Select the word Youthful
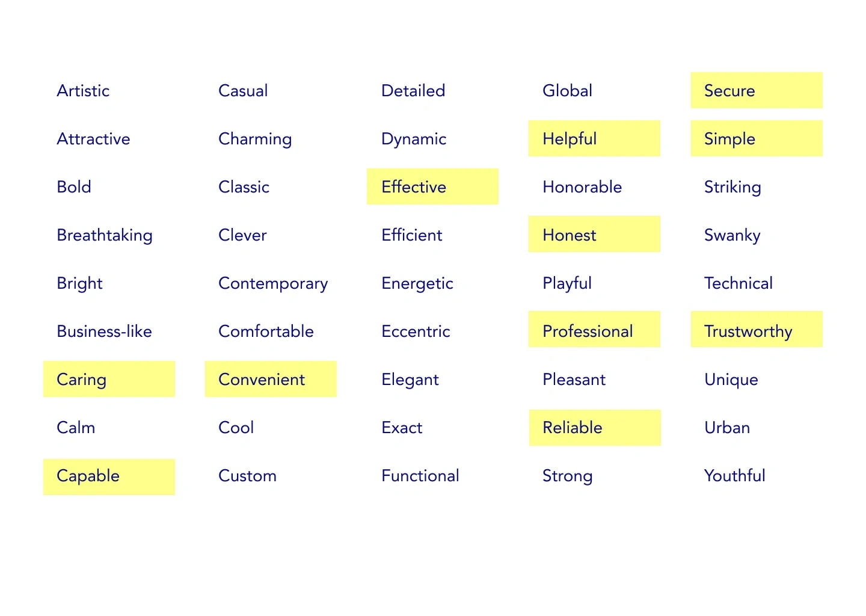This screenshot has height=616, width=866. point(734,476)
